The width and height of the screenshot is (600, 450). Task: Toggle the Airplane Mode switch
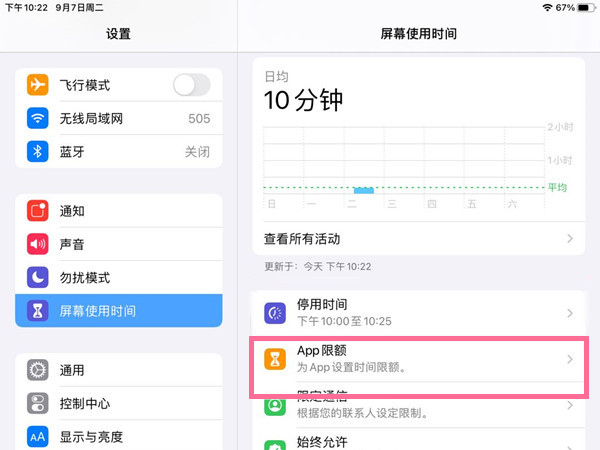click(191, 85)
